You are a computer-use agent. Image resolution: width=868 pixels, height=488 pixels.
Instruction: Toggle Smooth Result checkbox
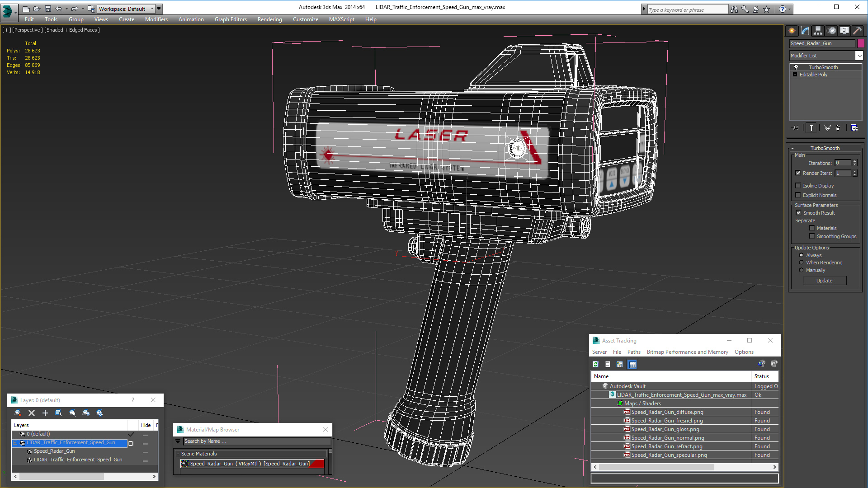[x=798, y=213]
